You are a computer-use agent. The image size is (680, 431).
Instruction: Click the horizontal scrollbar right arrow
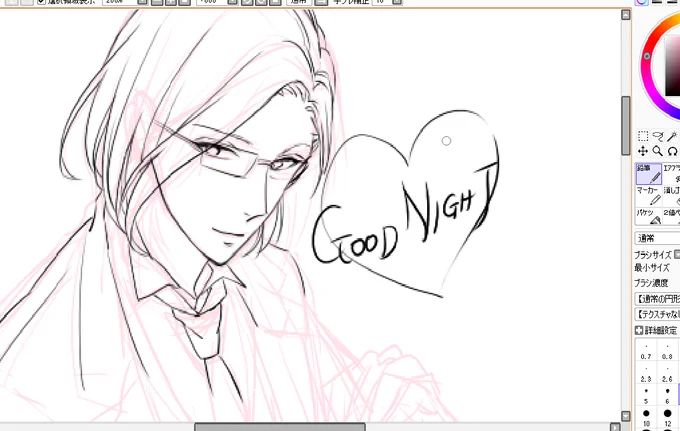click(x=615, y=427)
